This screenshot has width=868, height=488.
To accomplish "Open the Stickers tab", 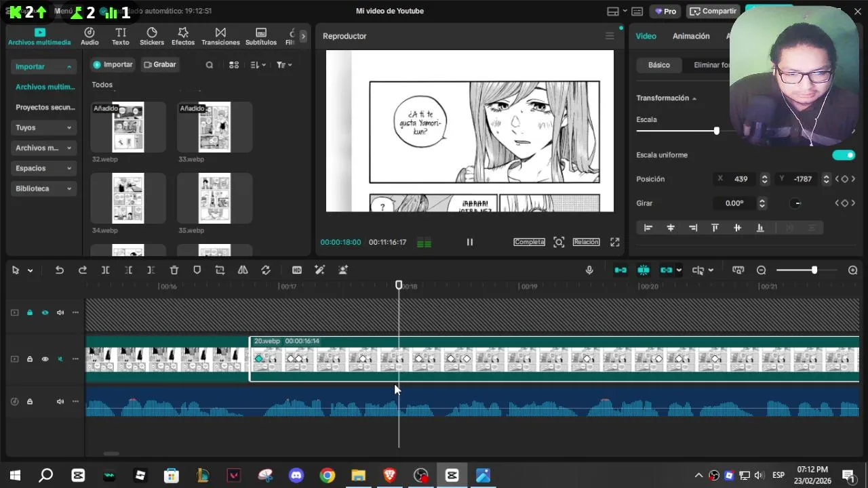I will click(x=152, y=37).
